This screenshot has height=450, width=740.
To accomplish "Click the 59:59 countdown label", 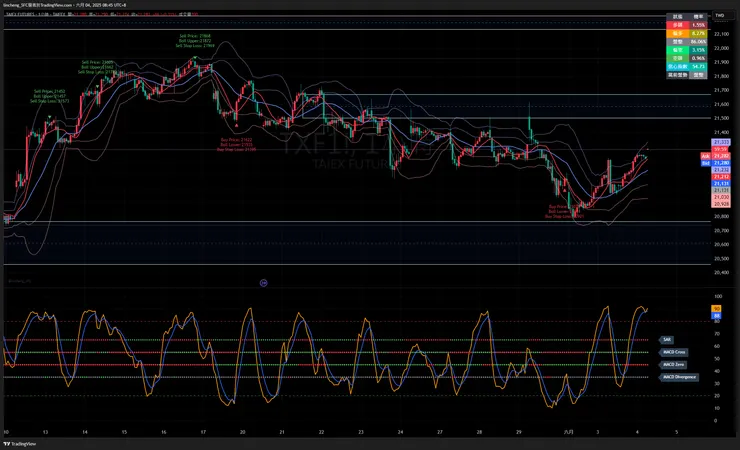I will (721, 149).
